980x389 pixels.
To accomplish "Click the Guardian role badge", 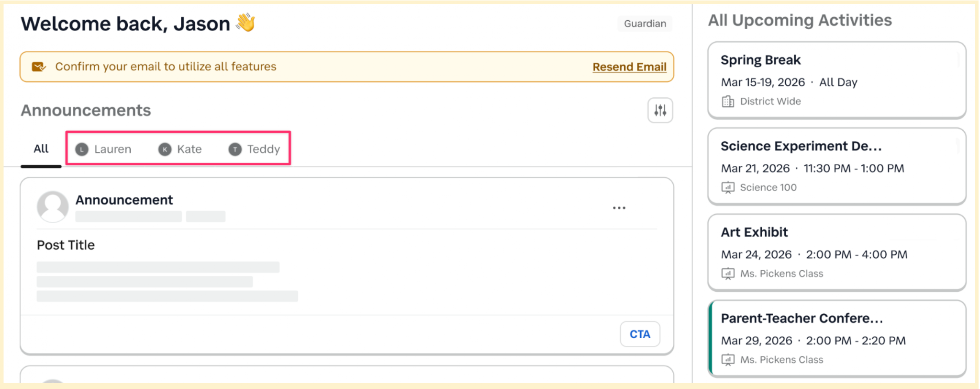I will tap(645, 23).
